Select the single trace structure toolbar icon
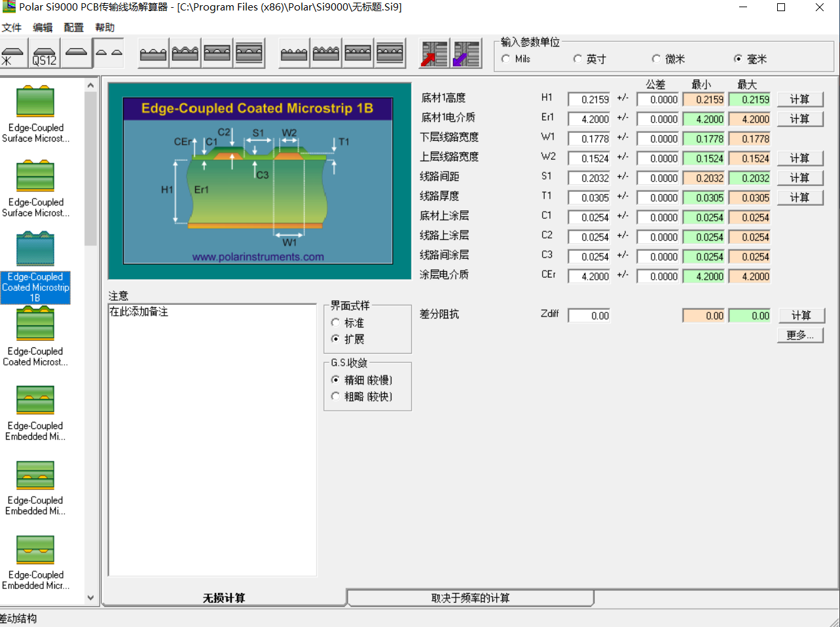 tap(76, 53)
